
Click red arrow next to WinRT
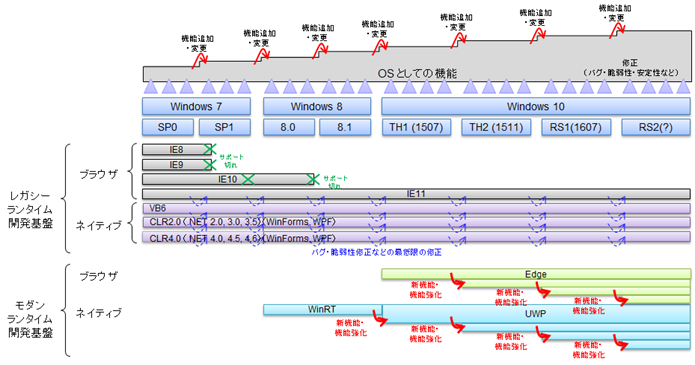click(378, 318)
